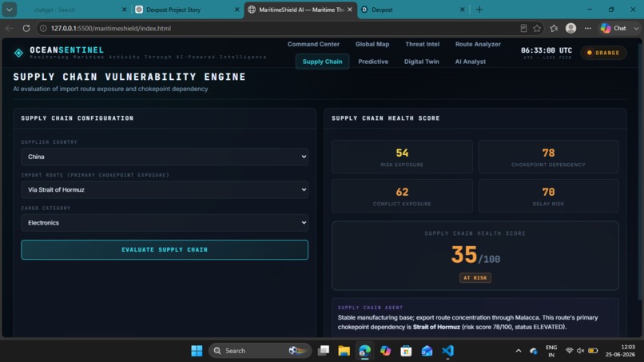The width and height of the screenshot is (644, 362).
Task: Expand the Copilot Chat sidebar chevron
Action: 636,28
